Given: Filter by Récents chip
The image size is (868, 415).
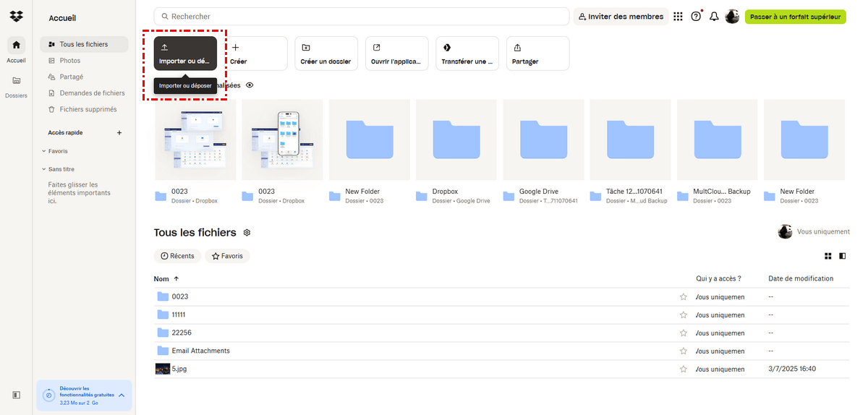Looking at the screenshot, I should click(178, 256).
